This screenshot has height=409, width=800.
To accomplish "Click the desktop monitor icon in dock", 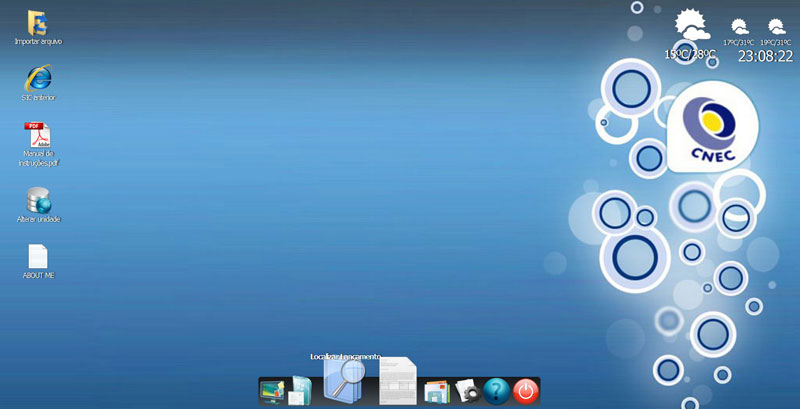I will tap(271, 392).
